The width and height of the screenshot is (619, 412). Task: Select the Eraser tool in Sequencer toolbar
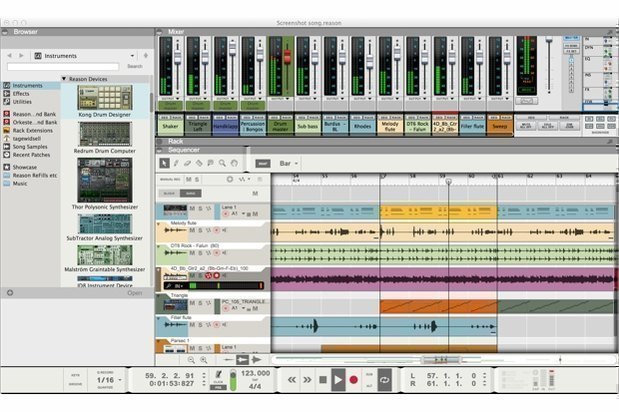click(188, 163)
